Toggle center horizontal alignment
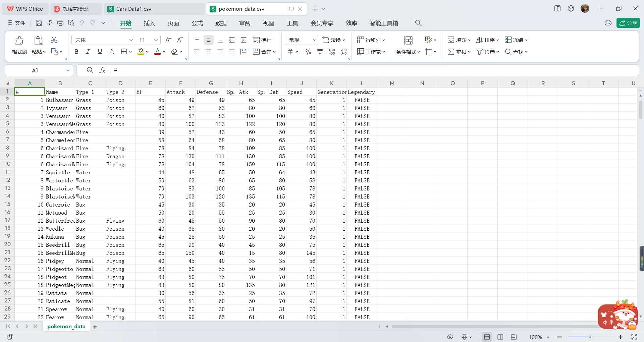This screenshot has height=342, width=644. click(x=209, y=52)
